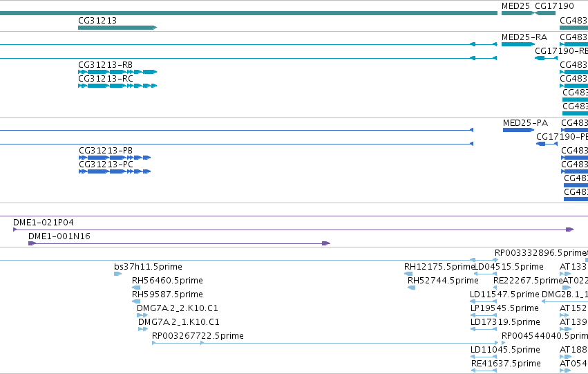Click the RE22267.5prime EST label
The image size is (588, 374).
[x=528, y=281]
